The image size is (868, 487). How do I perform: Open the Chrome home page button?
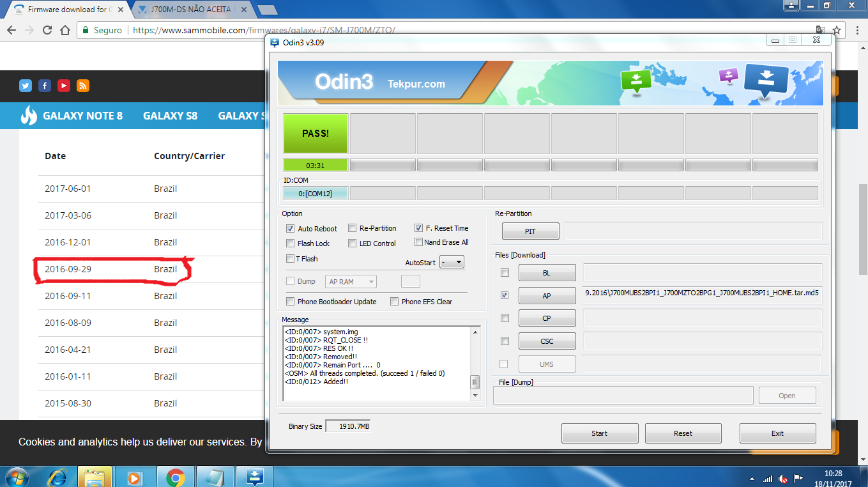(65, 30)
